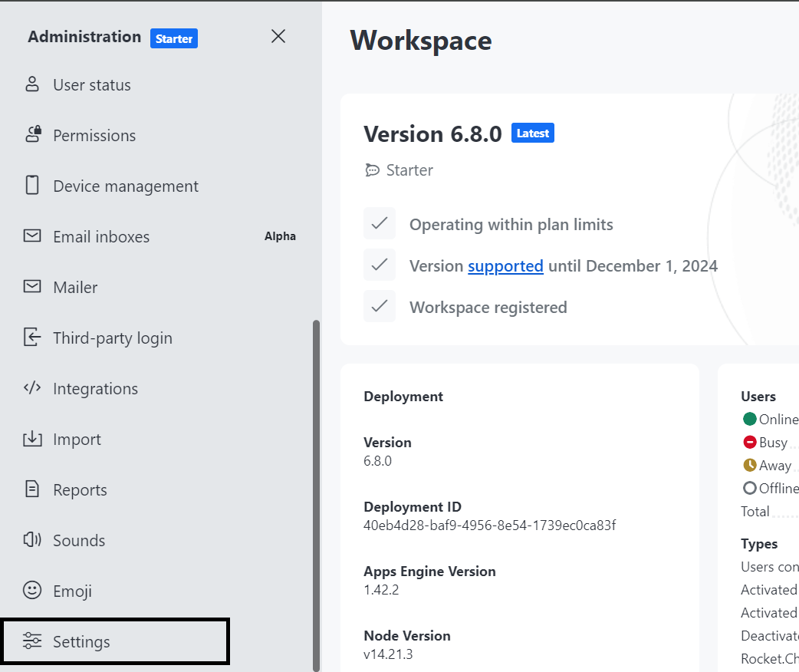Click the Administration sidebar title
The image size is (799, 672).
[x=84, y=37]
